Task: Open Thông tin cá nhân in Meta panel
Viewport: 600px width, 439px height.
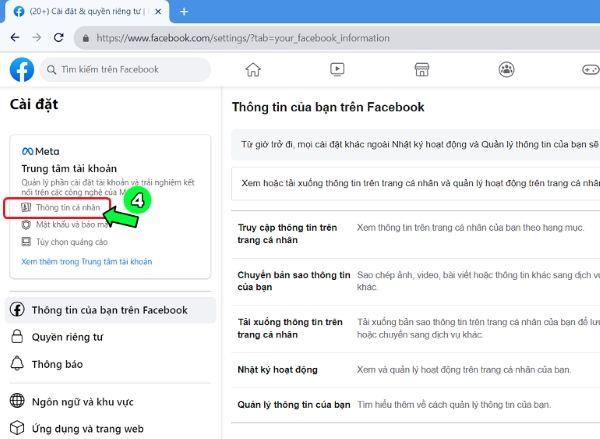Action: pos(67,207)
